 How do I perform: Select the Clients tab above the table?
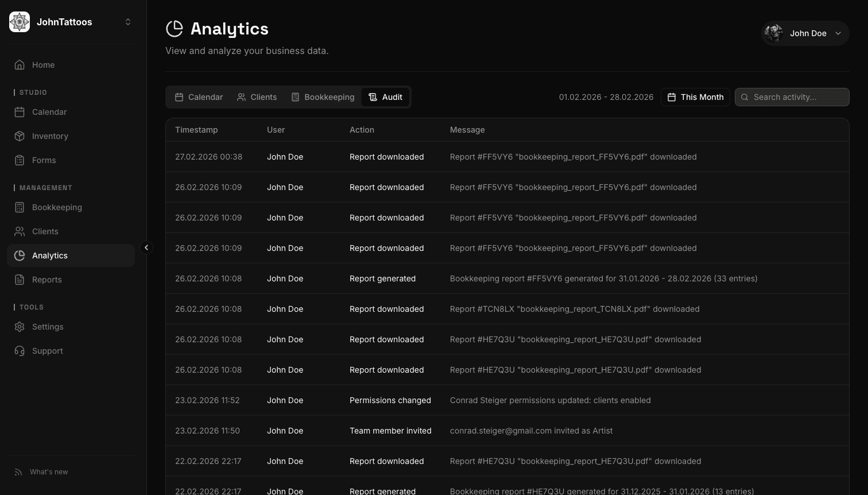coord(257,97)
